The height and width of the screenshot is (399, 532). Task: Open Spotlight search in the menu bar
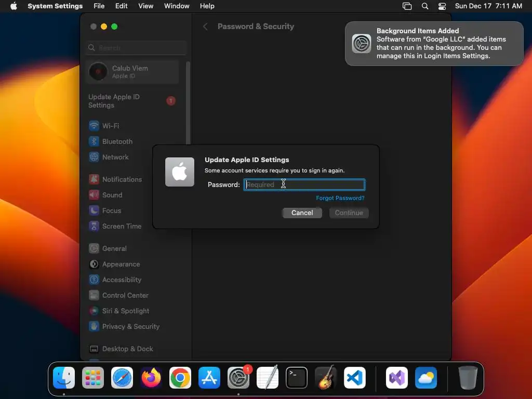point(425,6)
